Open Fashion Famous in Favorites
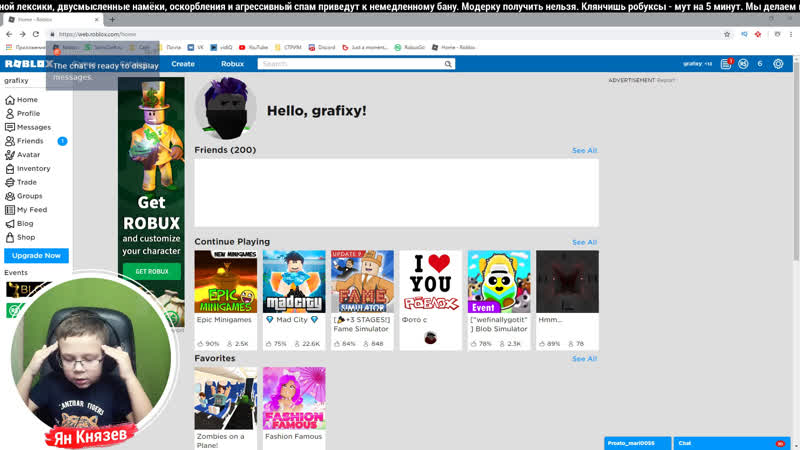The width and height of the screenshot is (800, 450). 294,398
